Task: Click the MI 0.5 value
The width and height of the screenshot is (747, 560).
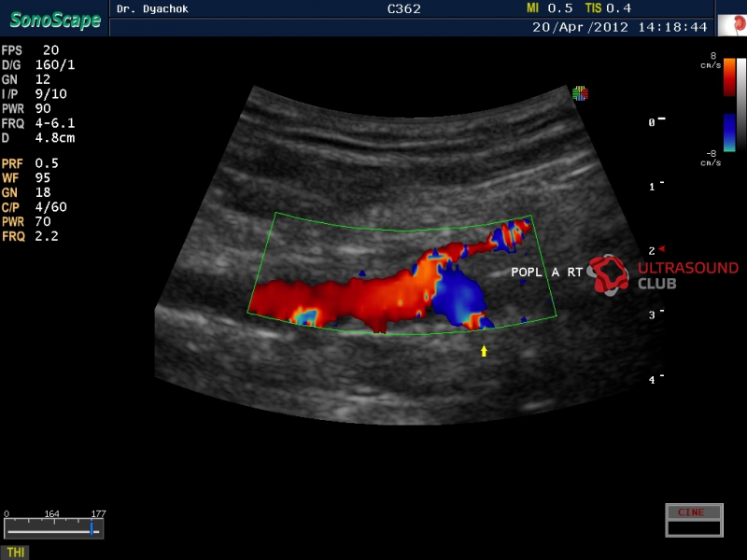Action: tap(549, 8)
